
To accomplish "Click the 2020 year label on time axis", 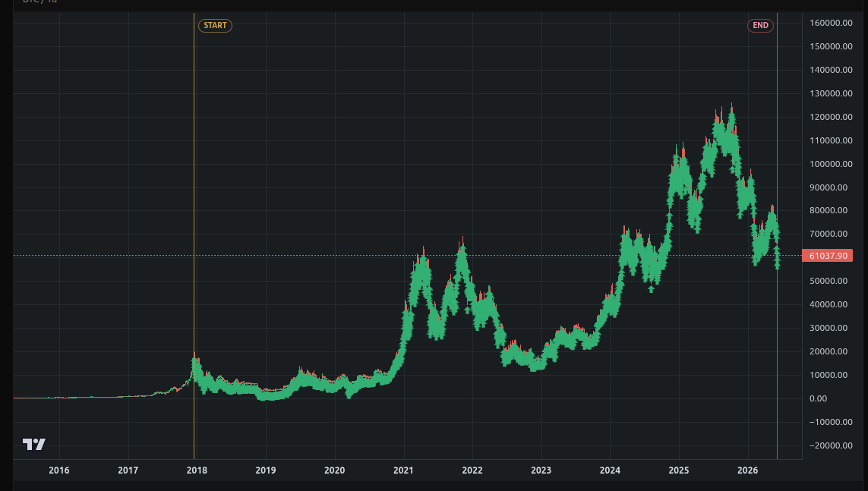I will click(334, 470).
